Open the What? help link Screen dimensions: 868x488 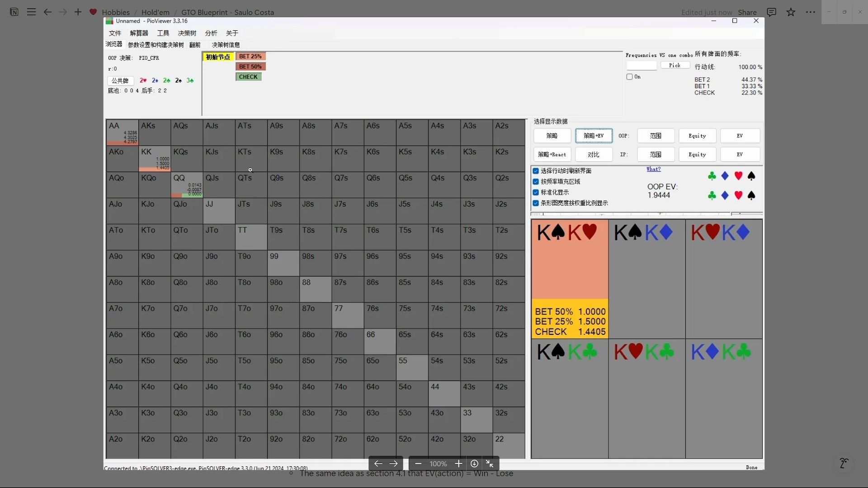coord(653,169)
